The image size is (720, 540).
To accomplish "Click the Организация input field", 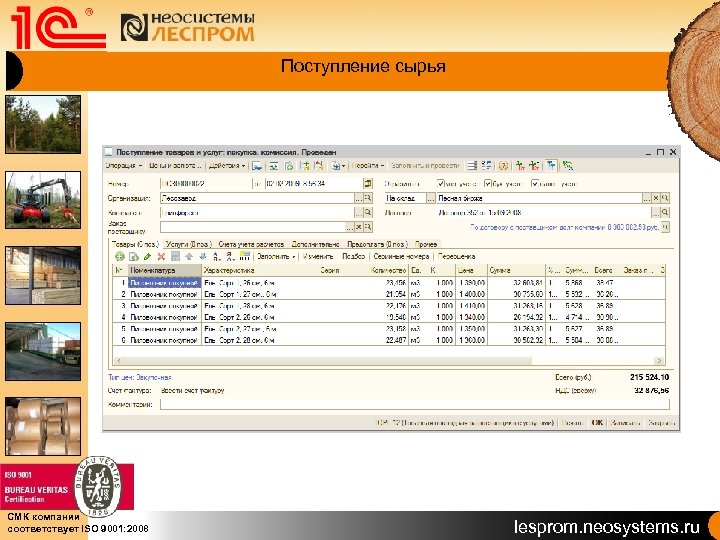I will tap(257, 198).
